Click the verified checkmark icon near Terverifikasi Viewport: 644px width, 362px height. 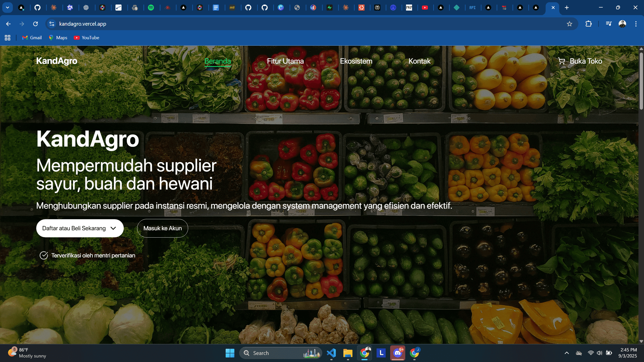tap(44, 255)
